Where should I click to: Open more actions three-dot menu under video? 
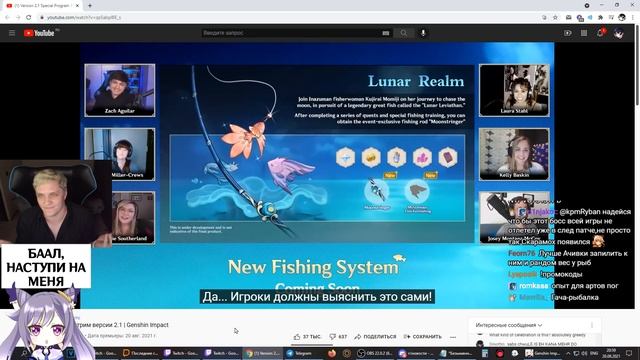pyautogui.click(x=453, y=337)
